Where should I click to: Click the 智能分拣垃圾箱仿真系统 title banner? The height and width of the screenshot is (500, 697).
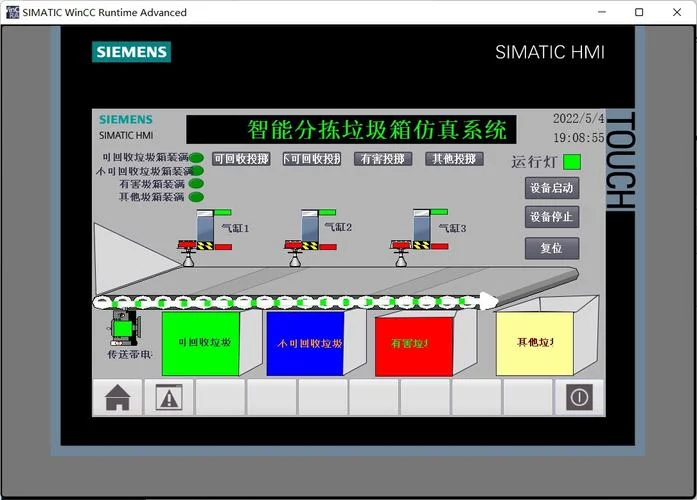(351, 129)
